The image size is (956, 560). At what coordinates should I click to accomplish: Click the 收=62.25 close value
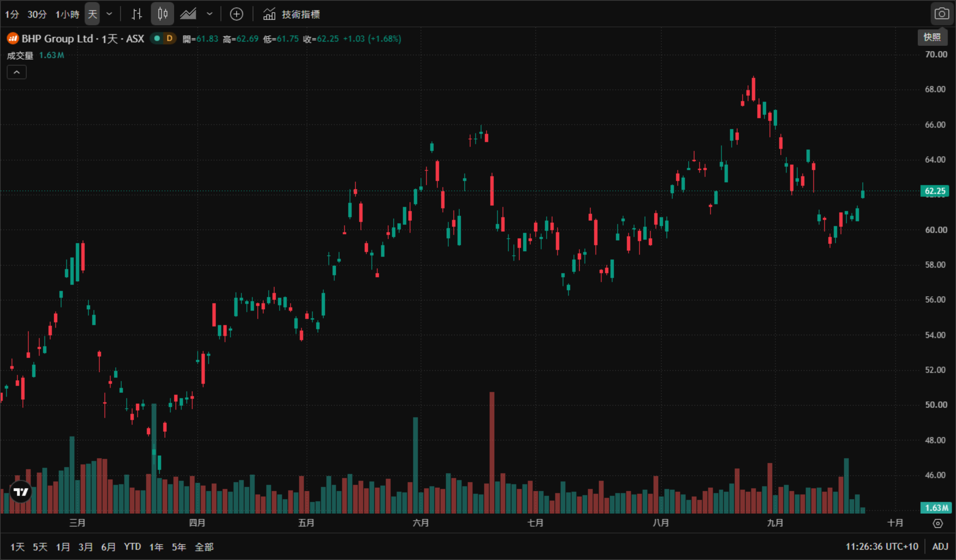(321, 39)
